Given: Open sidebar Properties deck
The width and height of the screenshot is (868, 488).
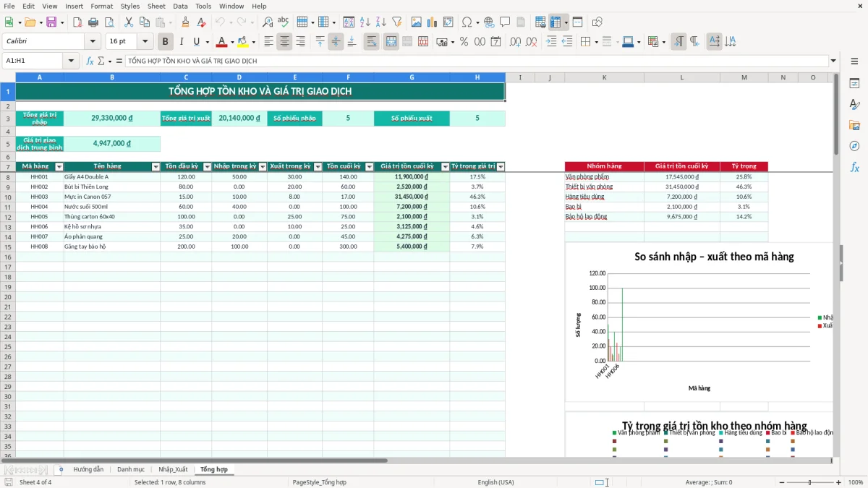Looking at the screenshot, I should pos(854,83).
